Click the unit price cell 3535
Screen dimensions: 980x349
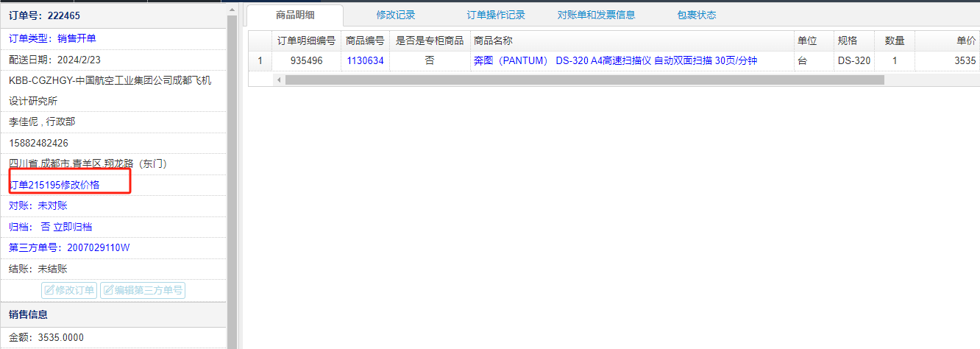coord(948,61)
